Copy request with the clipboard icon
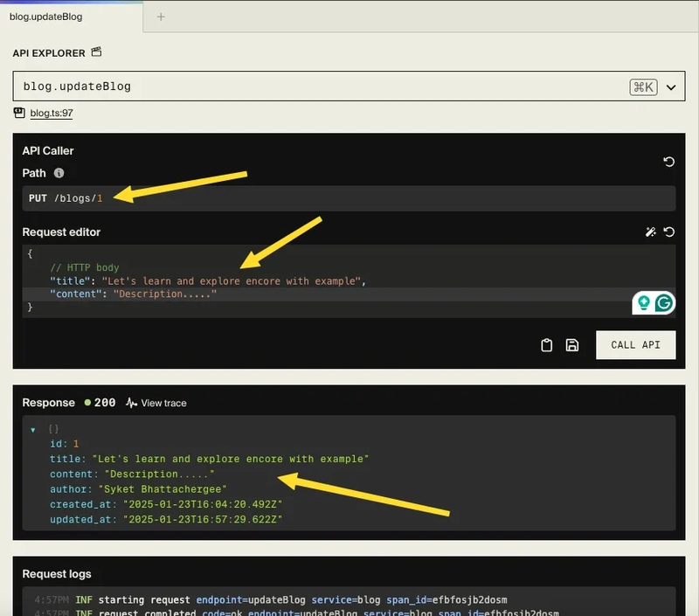699x616 pixels. (547, 345)
